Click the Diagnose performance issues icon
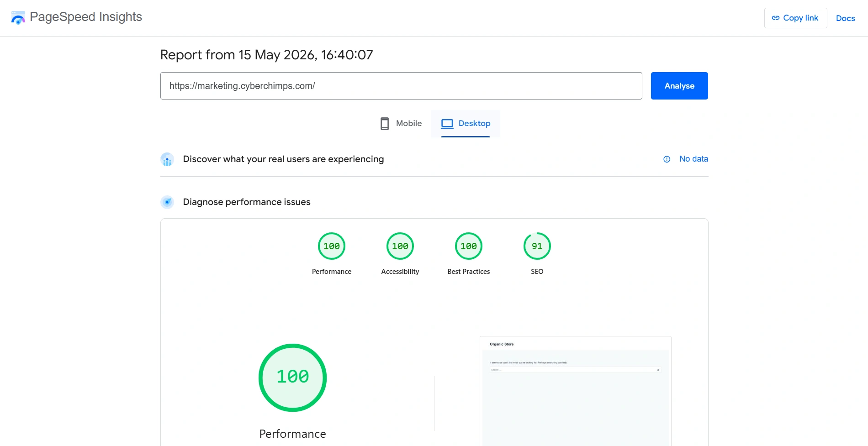 pos(167,202)
